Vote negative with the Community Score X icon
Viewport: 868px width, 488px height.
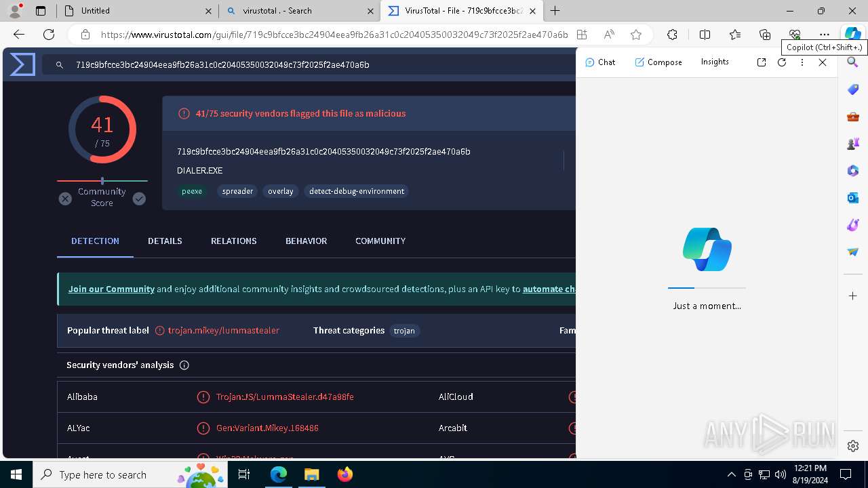coord(65,199)
